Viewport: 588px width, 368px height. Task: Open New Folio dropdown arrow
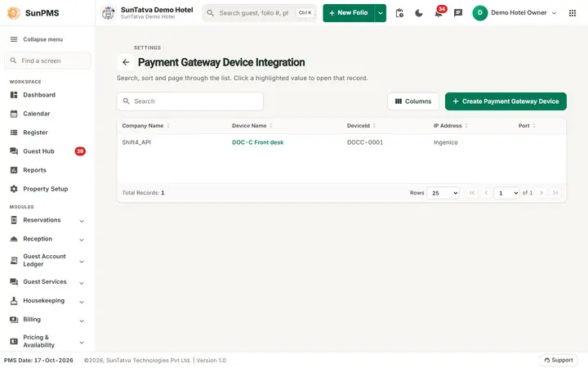tap(381, 13)
